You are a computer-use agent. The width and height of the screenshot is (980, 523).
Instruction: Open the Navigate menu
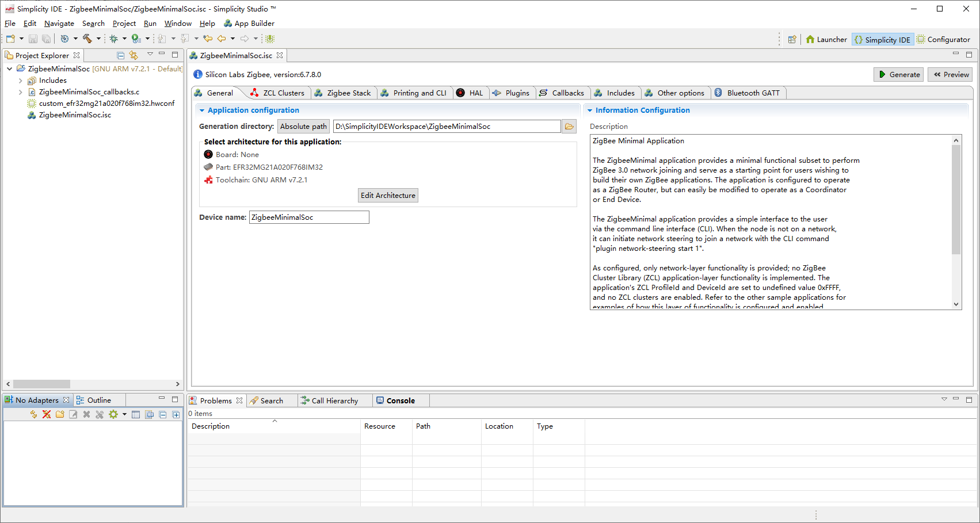pos(59,24)
